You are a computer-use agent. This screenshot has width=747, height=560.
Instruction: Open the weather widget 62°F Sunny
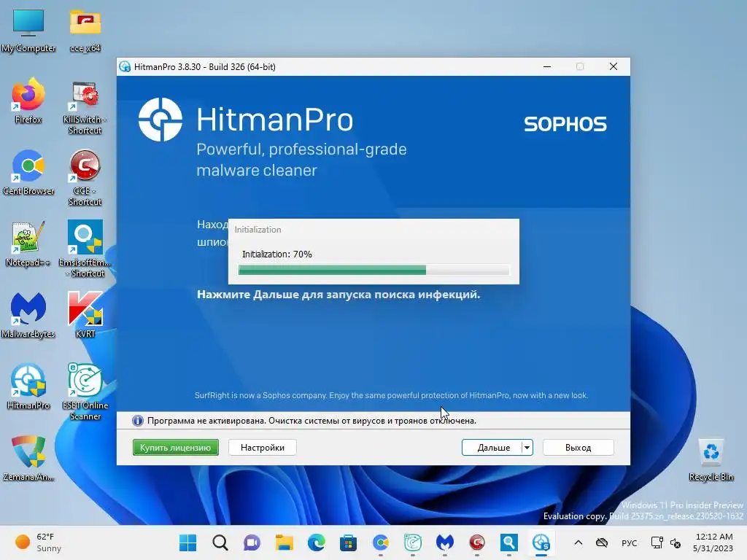[38, 542]
